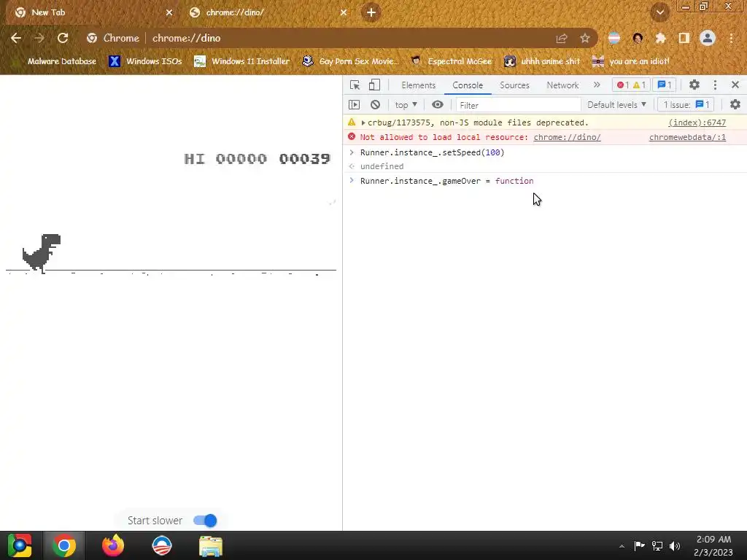This screenshot has height=560, width=747.
Task: Show hidden tray icons arrow
Action: [x=622, y=545]
